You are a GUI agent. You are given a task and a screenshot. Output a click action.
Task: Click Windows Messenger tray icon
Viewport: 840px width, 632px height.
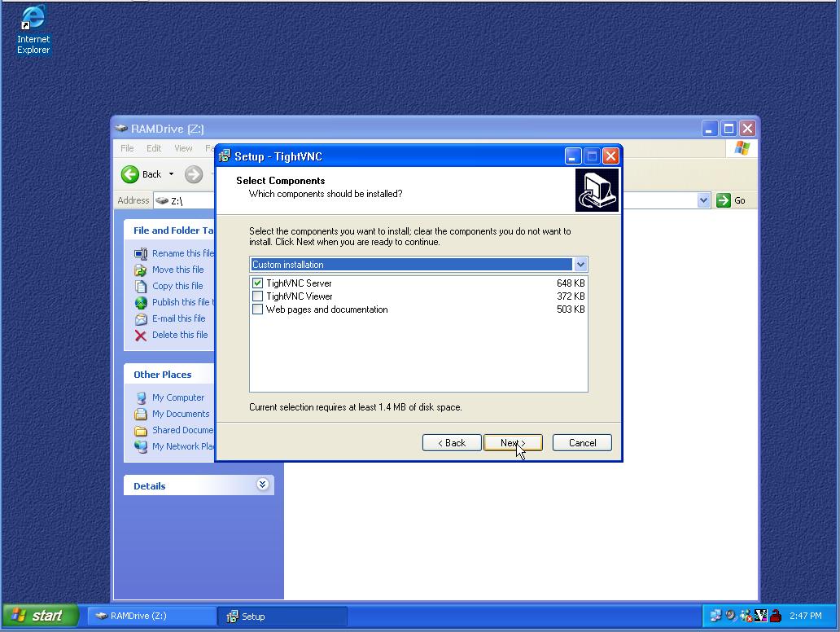(746, 616)
